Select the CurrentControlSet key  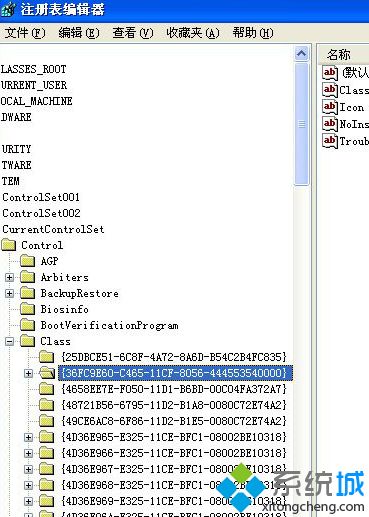click(x=53, y=229)
